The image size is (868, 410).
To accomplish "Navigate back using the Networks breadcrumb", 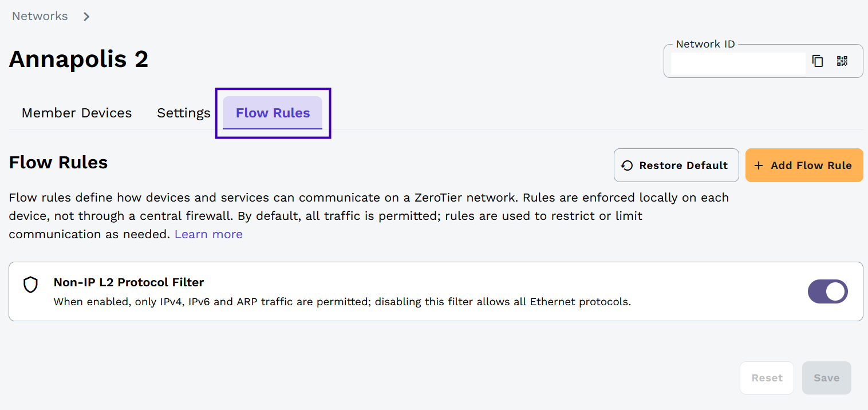I will [39, 16].
